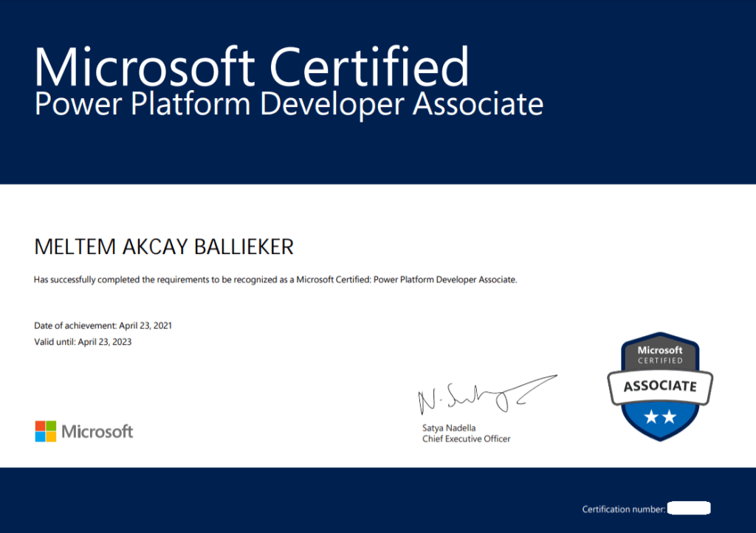Select the "Microsoft Certified" main heading

tap(251, 67)
